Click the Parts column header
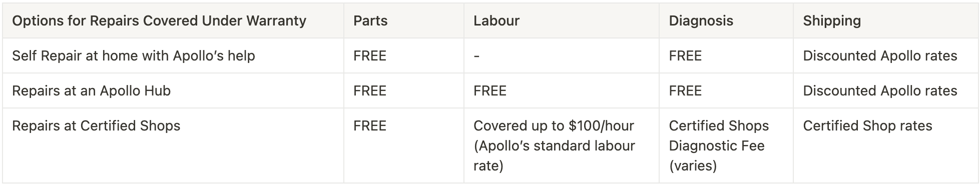Viewport: 980px width, 184px height. [370, 20]
